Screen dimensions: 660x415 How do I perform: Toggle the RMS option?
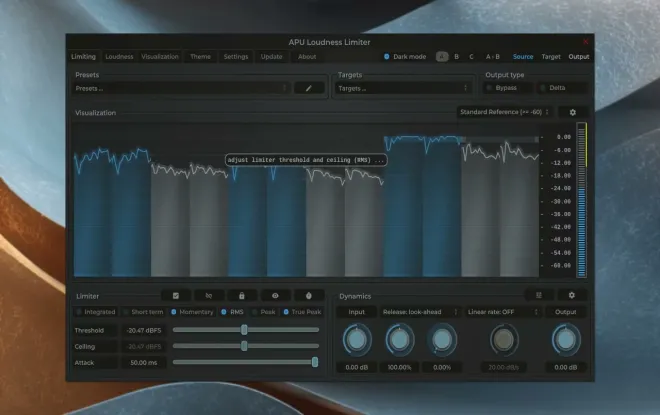point(232,312)
